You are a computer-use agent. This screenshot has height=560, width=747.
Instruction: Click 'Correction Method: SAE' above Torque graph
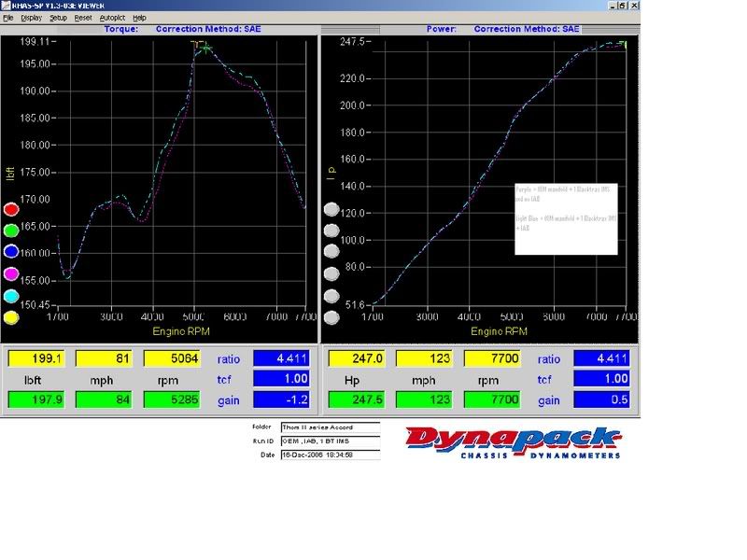[x=208, y=29]
